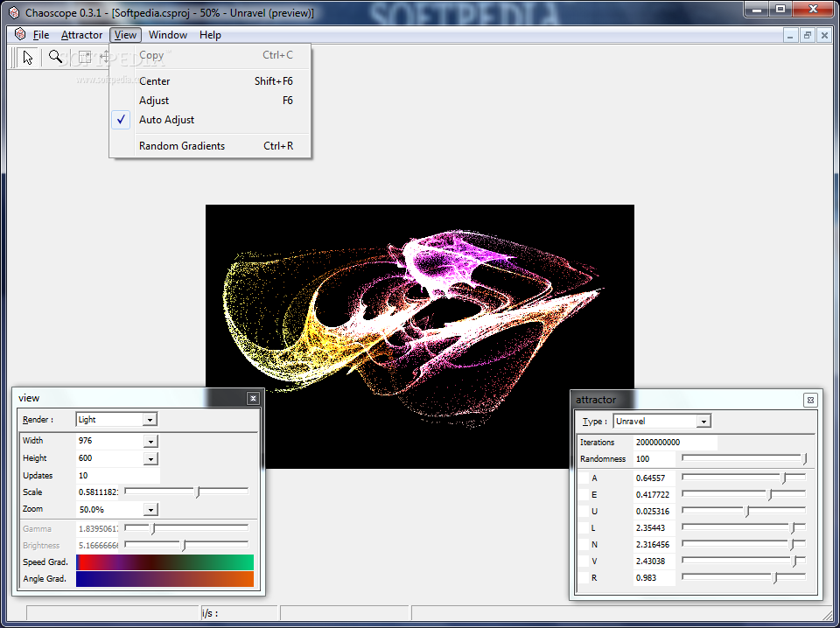
Task: Click the L parameter slider handle
Action: click(794, 528)
